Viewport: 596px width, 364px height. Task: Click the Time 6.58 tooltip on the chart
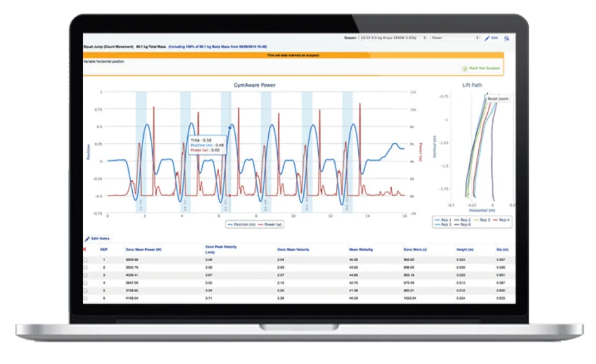click(207, 145)
